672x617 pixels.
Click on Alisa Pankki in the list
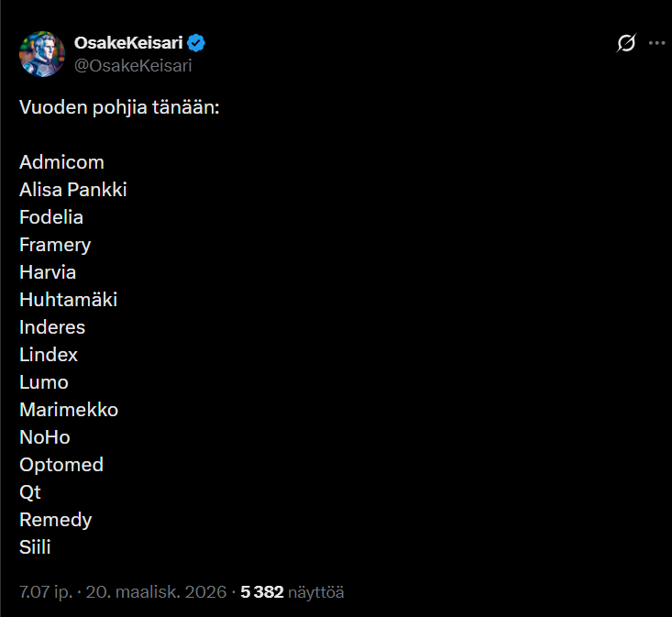tap(73, 190)
